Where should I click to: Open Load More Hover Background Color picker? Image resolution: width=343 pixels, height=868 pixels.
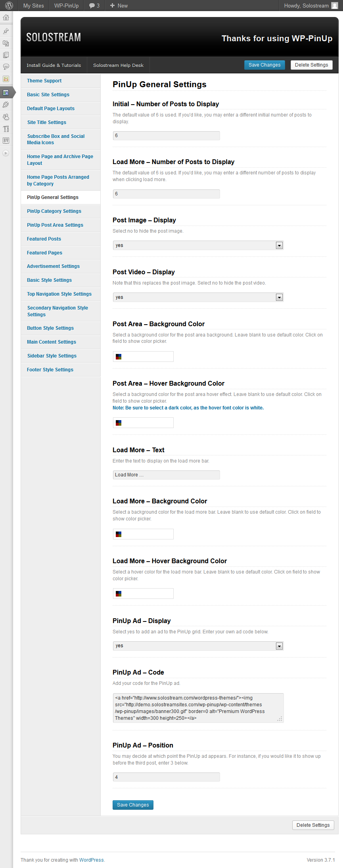[x=143, y=594]
